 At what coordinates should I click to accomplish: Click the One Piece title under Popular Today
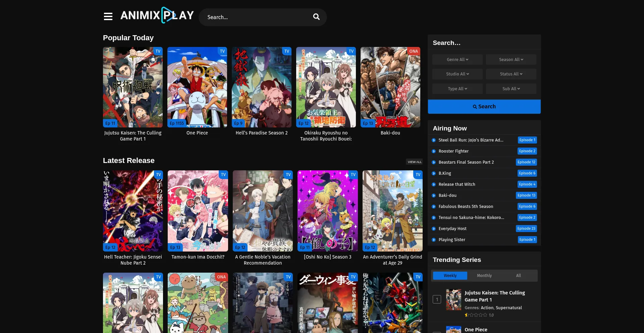tap(197, 133)
